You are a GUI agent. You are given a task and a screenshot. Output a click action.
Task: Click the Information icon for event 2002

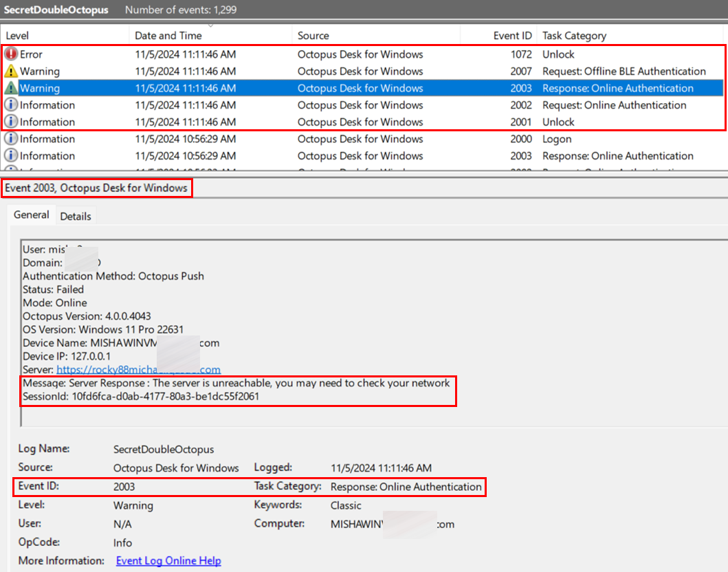coord(11,105)
